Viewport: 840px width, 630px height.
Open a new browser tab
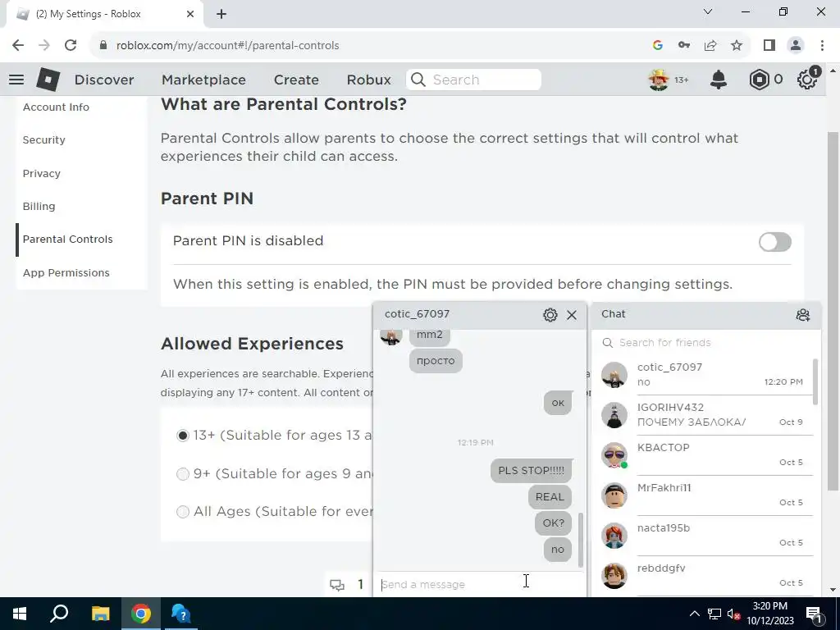pos(221,14)
